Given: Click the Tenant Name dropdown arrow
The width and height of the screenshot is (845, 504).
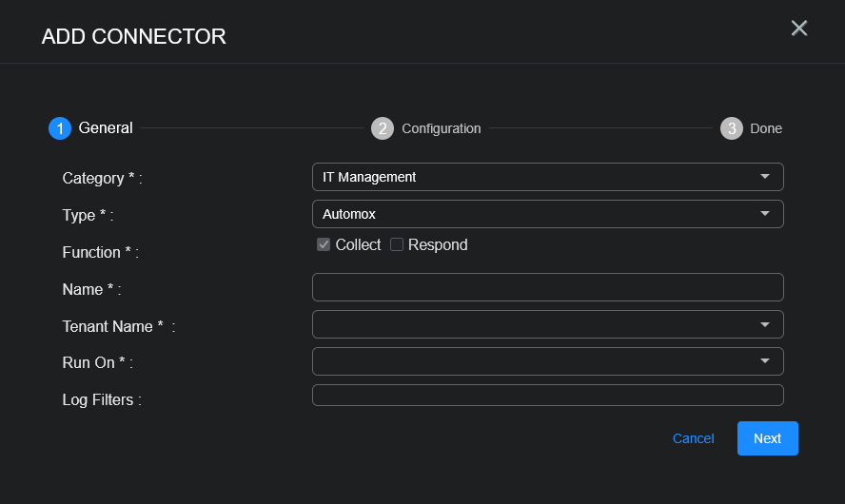Looking at the screenshot, I should (765, 324).
